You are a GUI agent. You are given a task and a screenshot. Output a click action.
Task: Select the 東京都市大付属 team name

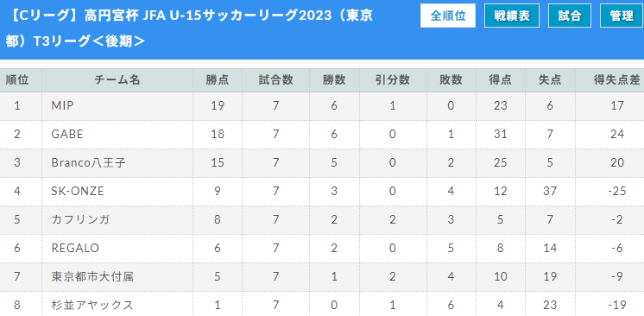[92, 276]
